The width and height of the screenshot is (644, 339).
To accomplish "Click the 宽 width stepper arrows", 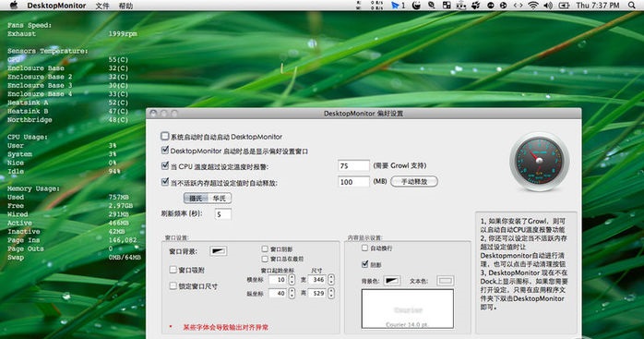I will 331,280.
